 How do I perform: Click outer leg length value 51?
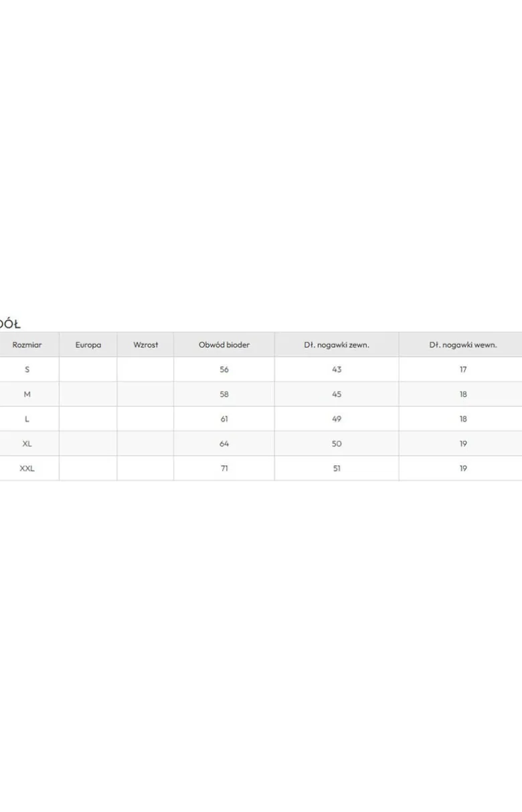pos(337,469)
